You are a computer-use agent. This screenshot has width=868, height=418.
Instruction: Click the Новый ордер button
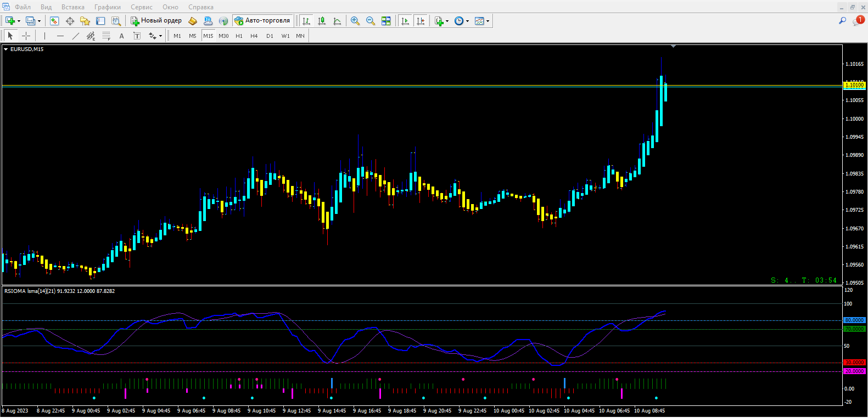pyautogui.click(x=156, y=21)
